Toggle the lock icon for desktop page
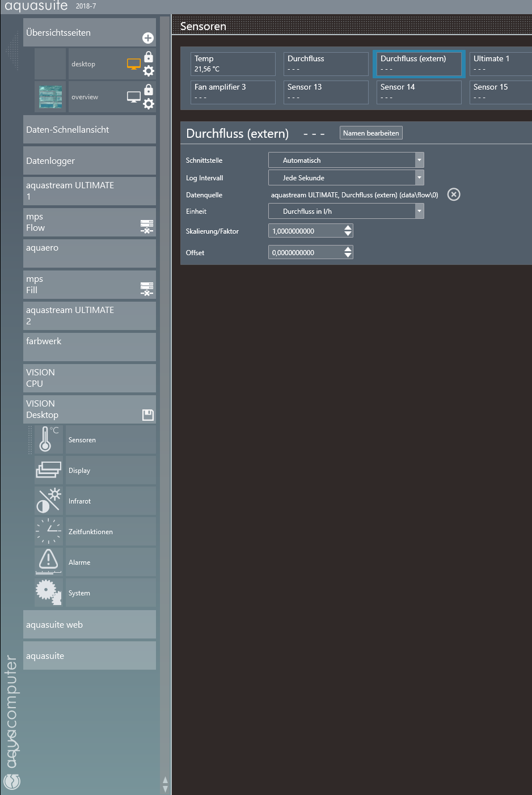 [149, 57]
